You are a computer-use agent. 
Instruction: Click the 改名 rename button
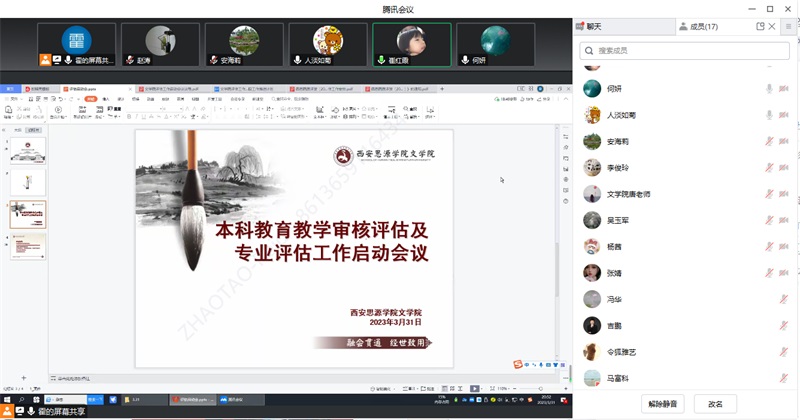pyautogui.click(x=715, y=404)
